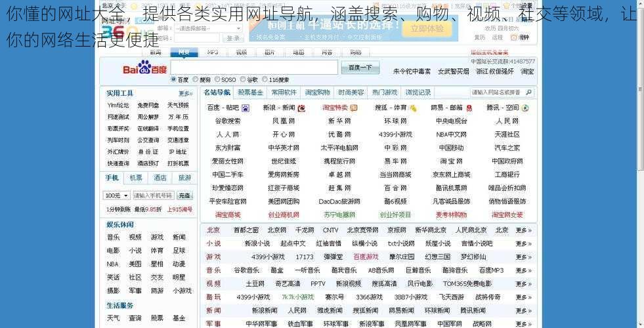Click the yellow icon beside 搜狐 - 体育
The height and width of the screenshot is (328, 644).
coord(413,108)
